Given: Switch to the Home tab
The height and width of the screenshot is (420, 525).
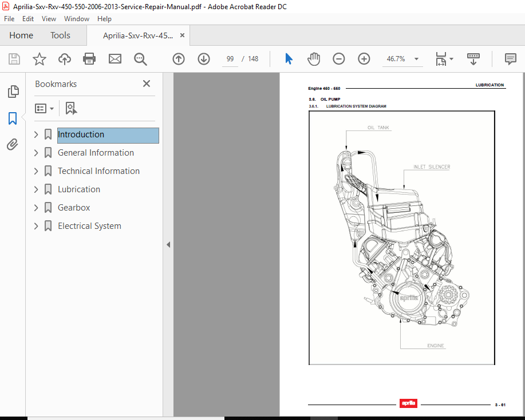Looking at the screenshot, I should tap(21, 35).
